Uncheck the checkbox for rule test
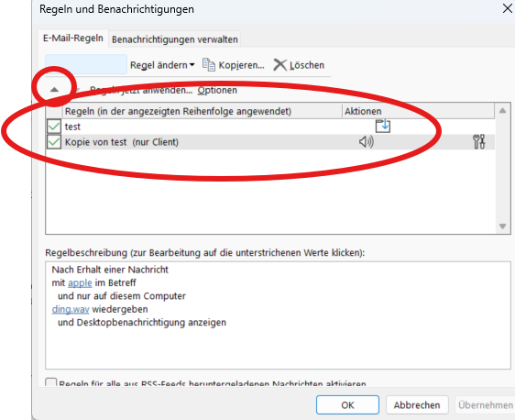This screenshot has height=420, width=515. (x=54, y=127)
